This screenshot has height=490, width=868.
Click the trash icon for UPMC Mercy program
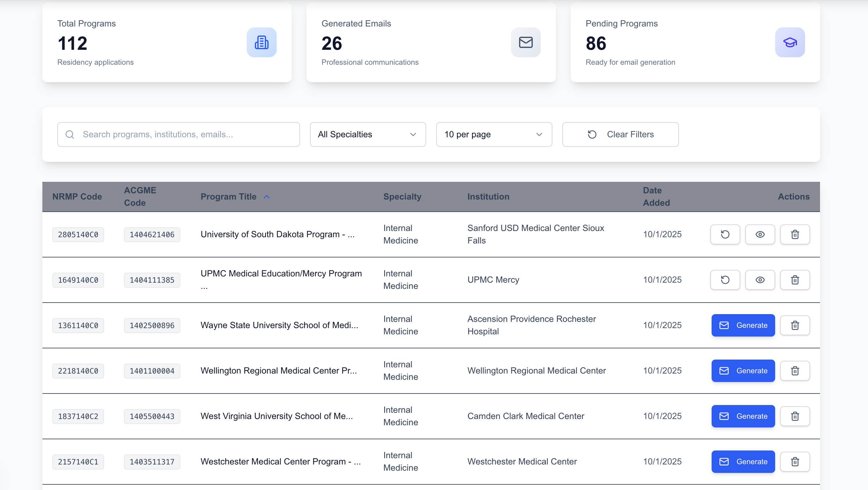tap(795, 280)
